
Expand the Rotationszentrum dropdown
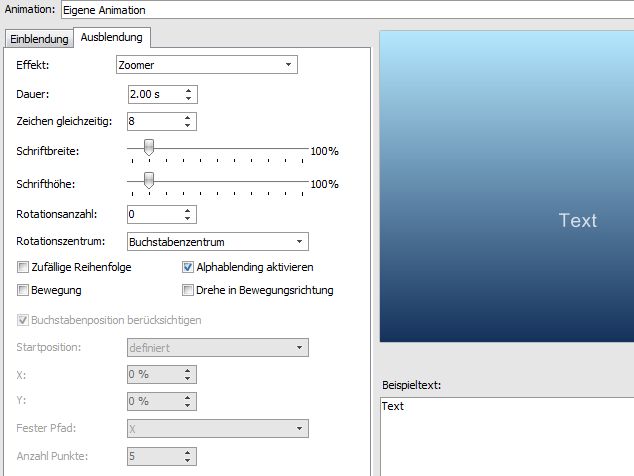tap(218, 242)
